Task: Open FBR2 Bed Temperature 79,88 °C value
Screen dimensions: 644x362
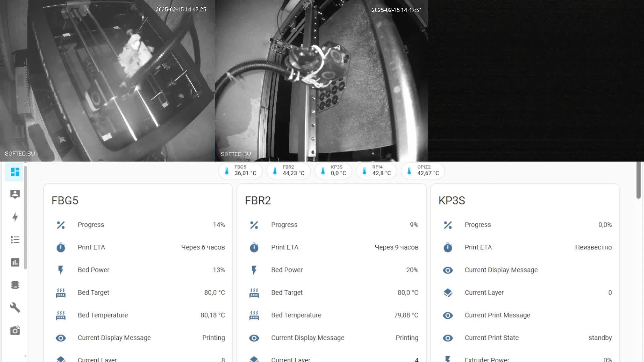Action: (406, 315)
